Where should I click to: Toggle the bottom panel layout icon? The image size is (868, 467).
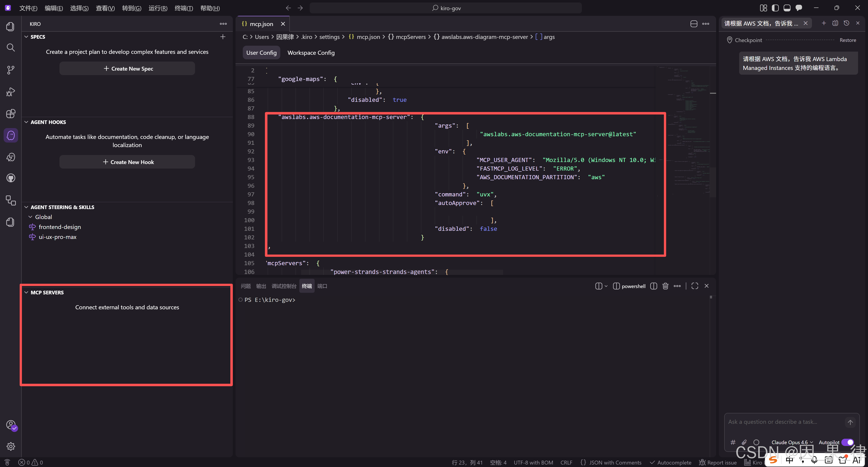(x=787, y=8)
